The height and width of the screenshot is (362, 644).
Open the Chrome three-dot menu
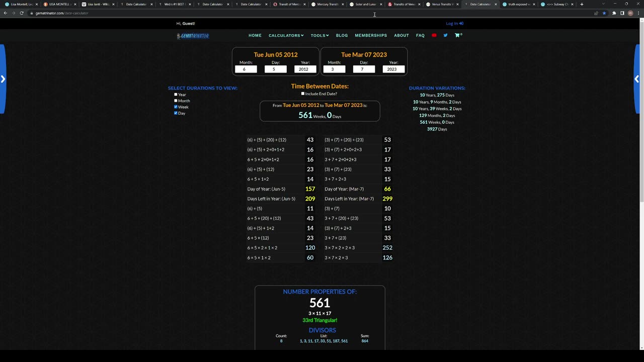coord(638,13)
